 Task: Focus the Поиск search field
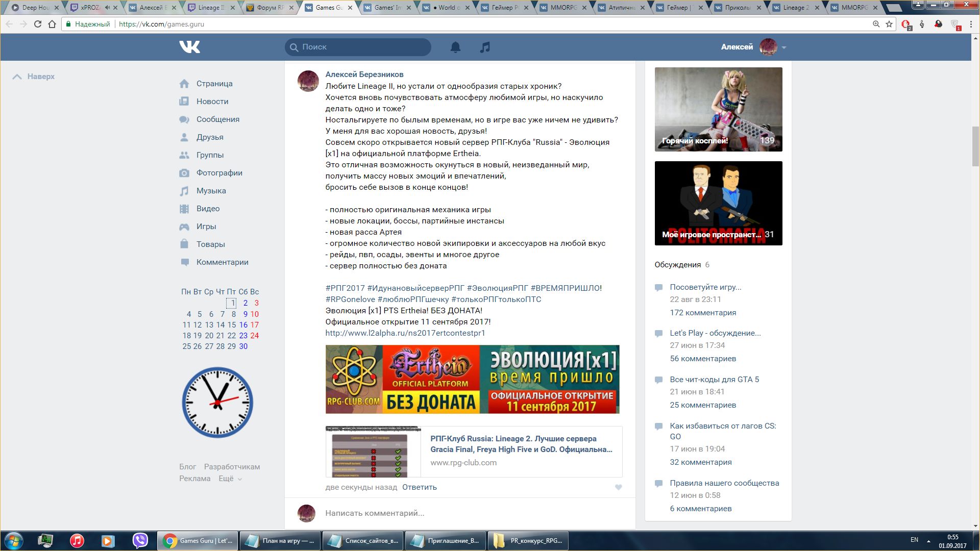pos(358,47)
